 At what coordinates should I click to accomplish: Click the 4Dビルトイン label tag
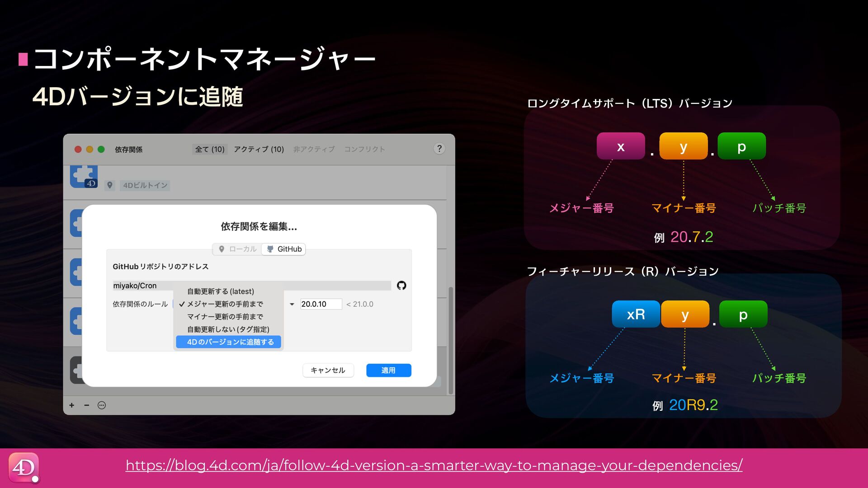tap(145, 185)
